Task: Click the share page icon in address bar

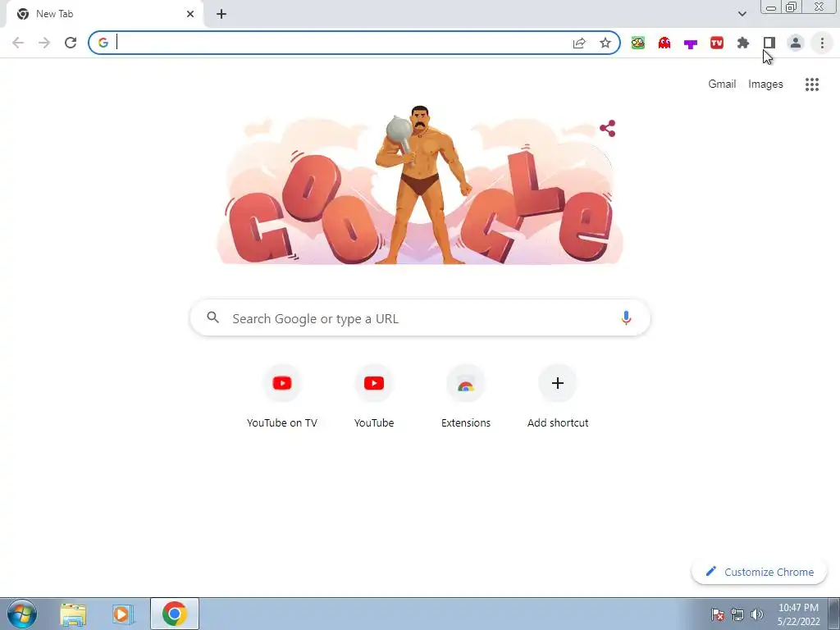Action: pos(579,43)
